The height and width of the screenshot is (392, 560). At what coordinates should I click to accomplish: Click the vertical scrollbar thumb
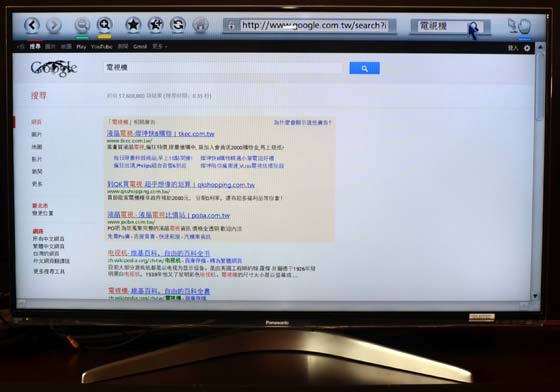tap(539, 86)
